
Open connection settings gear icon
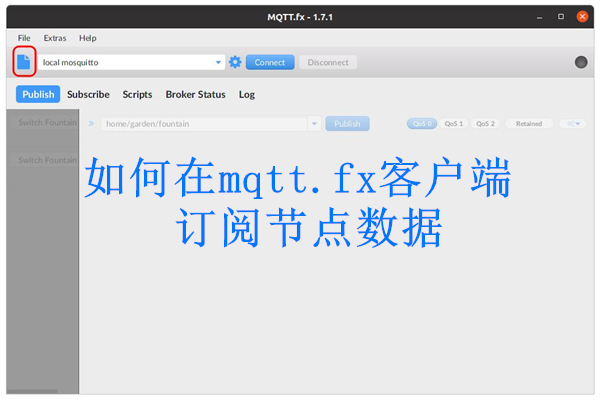pyautogui.click(x=235, y=62)
